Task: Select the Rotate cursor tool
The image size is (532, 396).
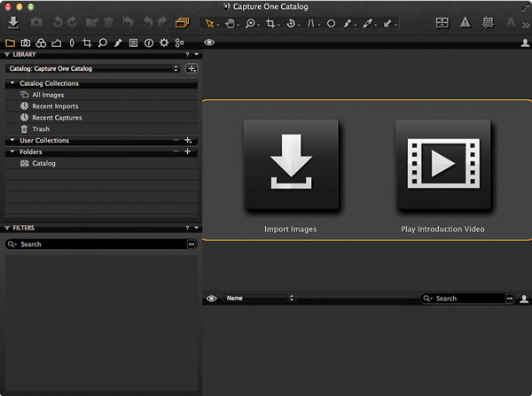Action: pos(291,23)
